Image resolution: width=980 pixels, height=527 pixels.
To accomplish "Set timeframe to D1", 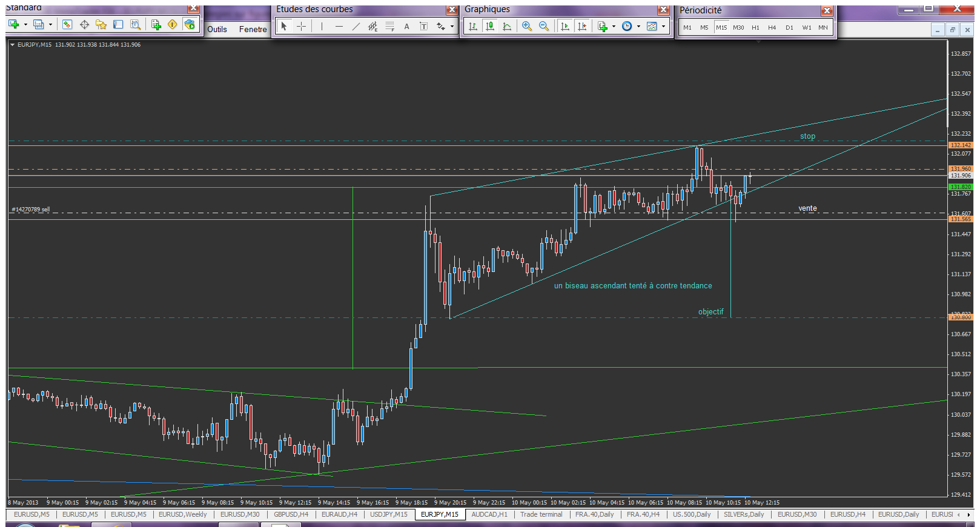I will click(x=789, y=27).
